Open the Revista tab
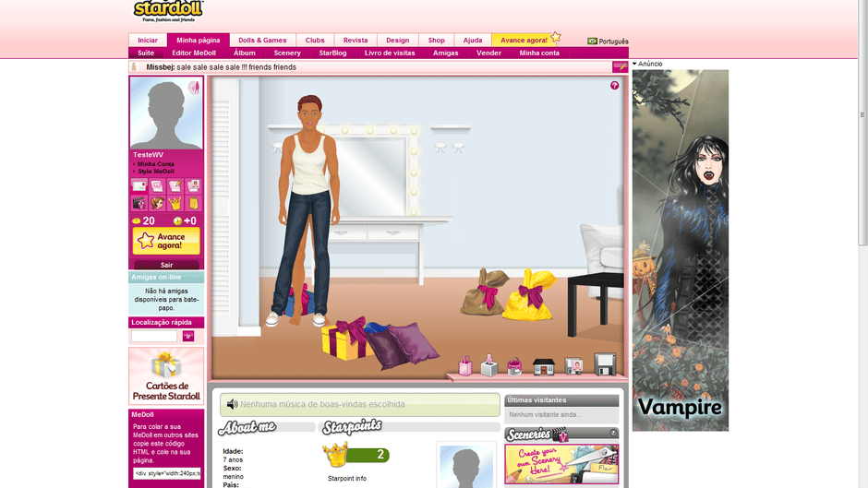This screenshot has width=868, height=488. tap(356, 40)
